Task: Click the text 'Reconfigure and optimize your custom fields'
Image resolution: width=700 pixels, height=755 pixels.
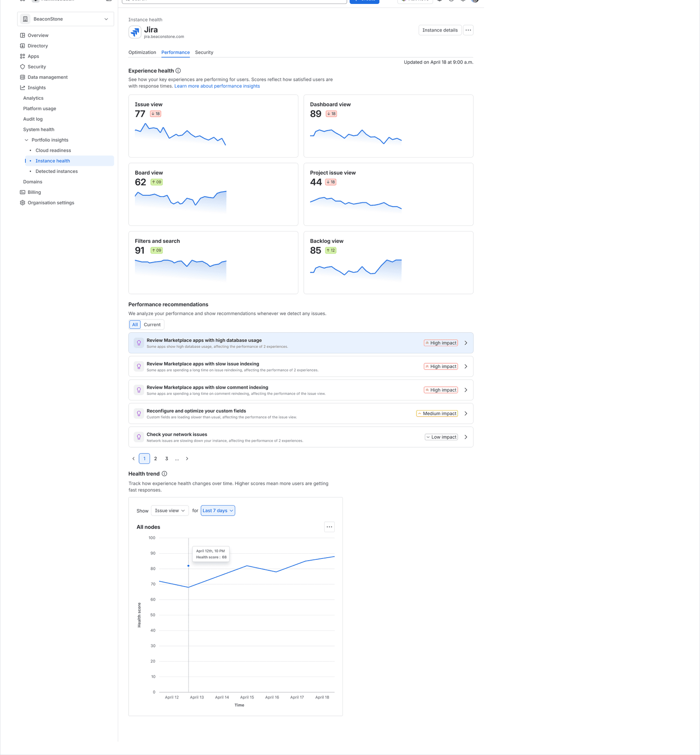Action: [x=196, y=411]
